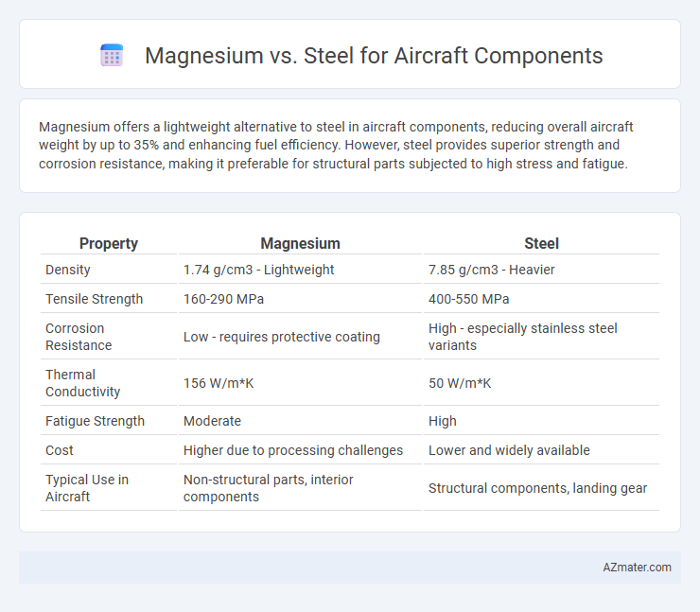The width and height of the screenshot is (700, 612).
Task: Open the AZmater.com link in the footer
Action: (x=637, y=568)
